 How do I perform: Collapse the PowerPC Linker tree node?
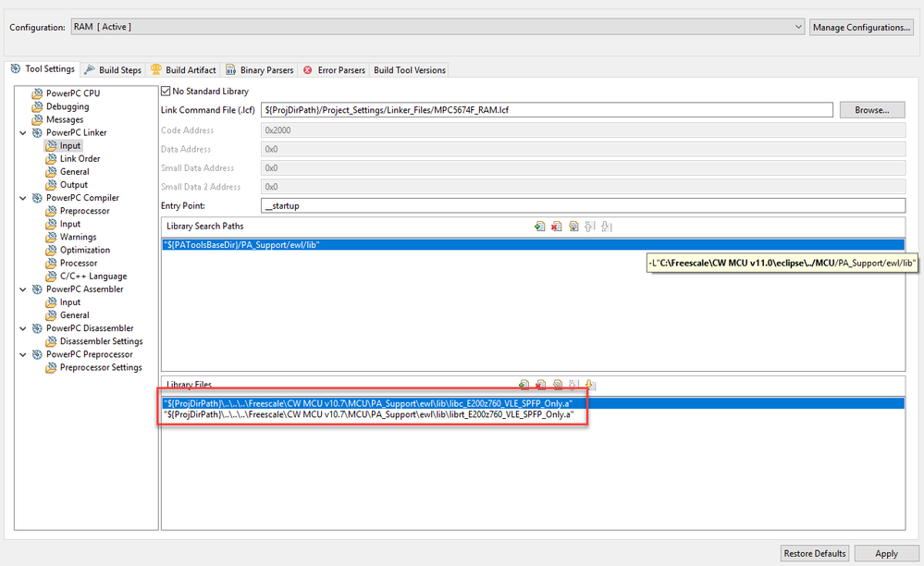click(23, 133)
